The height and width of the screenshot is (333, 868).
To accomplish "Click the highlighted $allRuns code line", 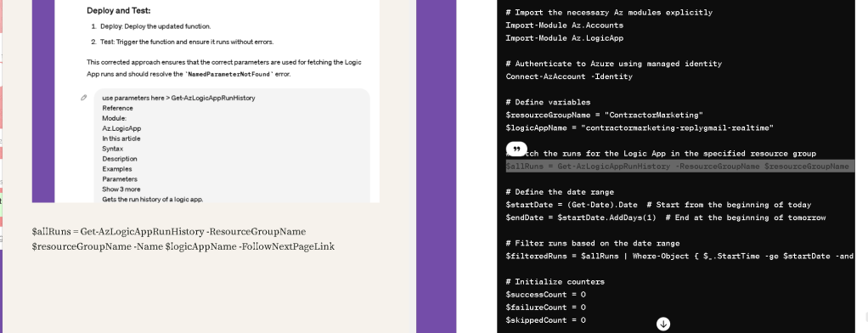I will coord(679,166).
